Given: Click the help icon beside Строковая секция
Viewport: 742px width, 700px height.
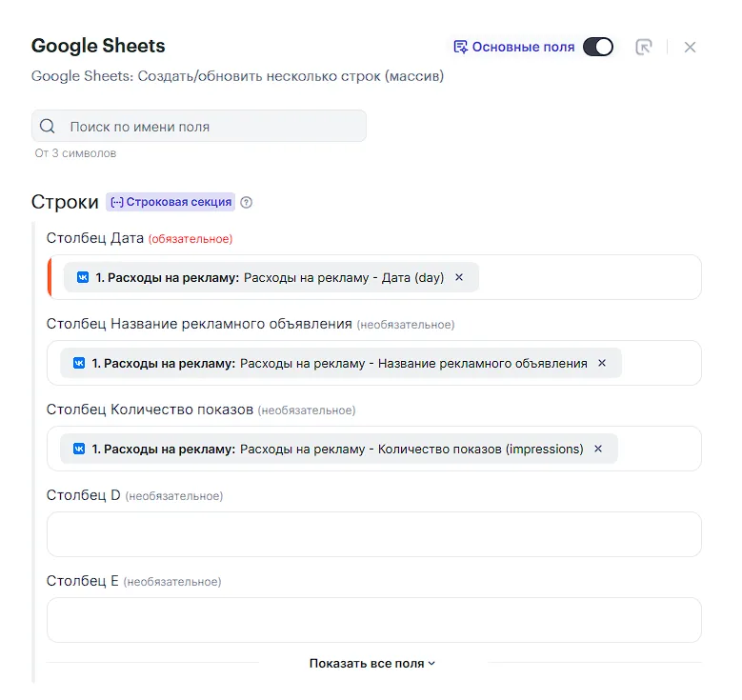Looking at the screenshot, I should click(x=247, y=202).
